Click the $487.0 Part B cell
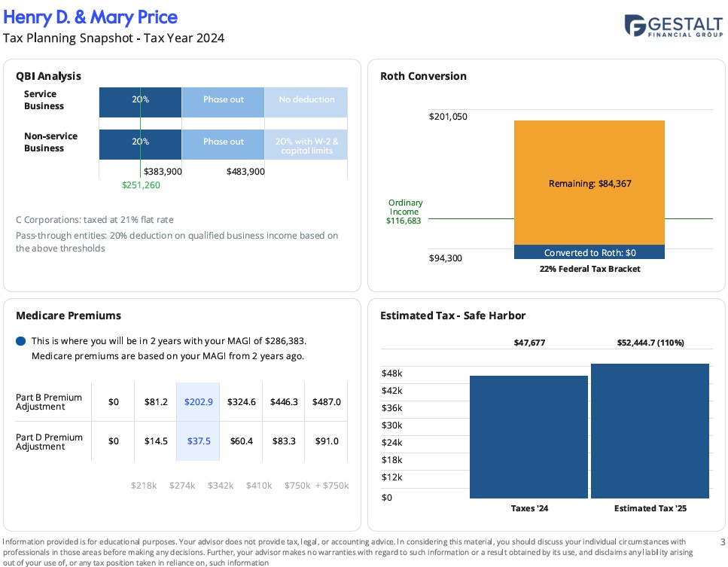The image size is (728, 567). coord(327,402)
